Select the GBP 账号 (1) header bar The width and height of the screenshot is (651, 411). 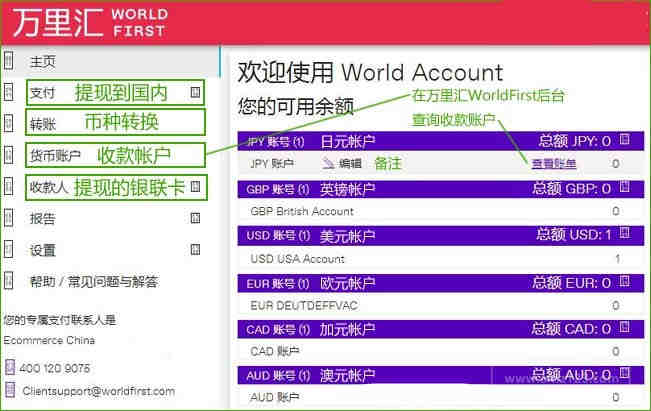coord(441,189)
